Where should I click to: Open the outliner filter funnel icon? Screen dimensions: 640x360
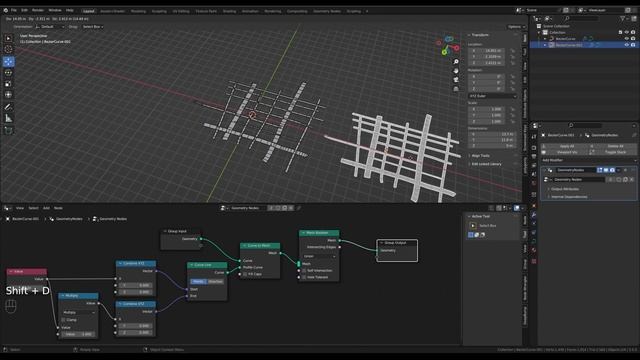tap(623, 18)
